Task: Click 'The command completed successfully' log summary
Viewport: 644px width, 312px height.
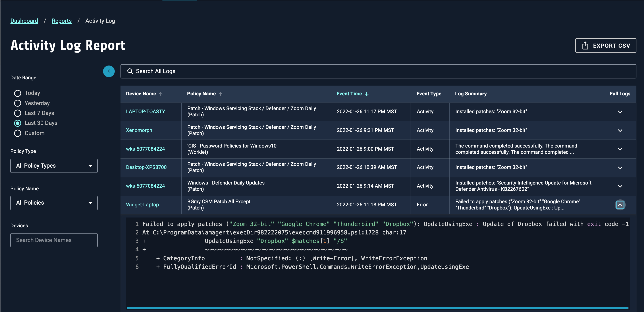Action: pos(516,149)
